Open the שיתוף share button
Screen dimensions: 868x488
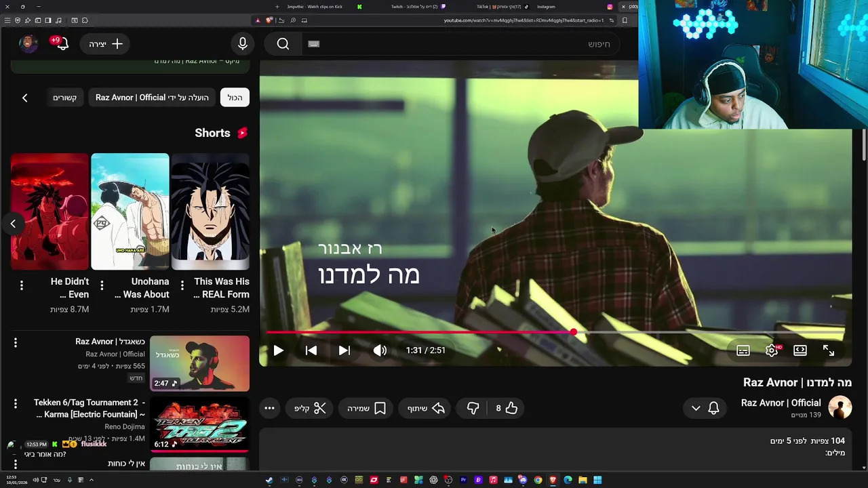(426, 408)
